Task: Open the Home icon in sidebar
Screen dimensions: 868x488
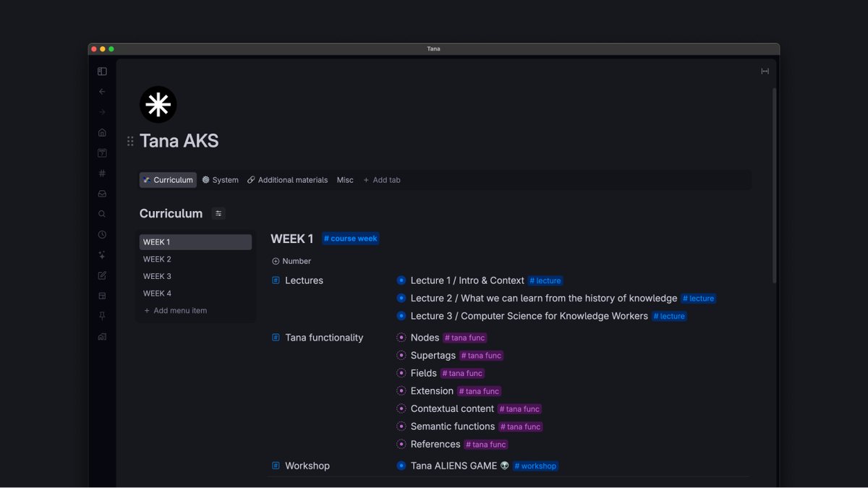Action: click(102, 132)
